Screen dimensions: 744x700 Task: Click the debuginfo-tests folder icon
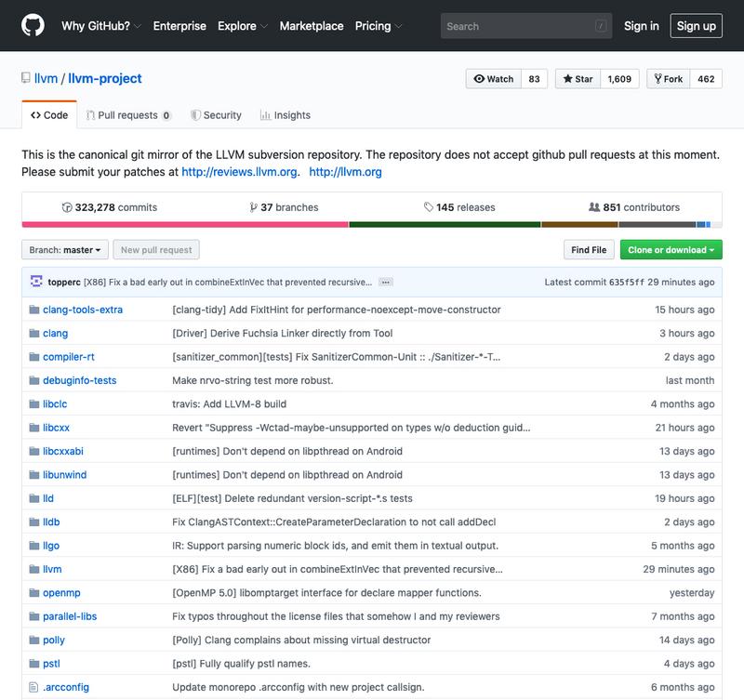[x=34, y=380]
